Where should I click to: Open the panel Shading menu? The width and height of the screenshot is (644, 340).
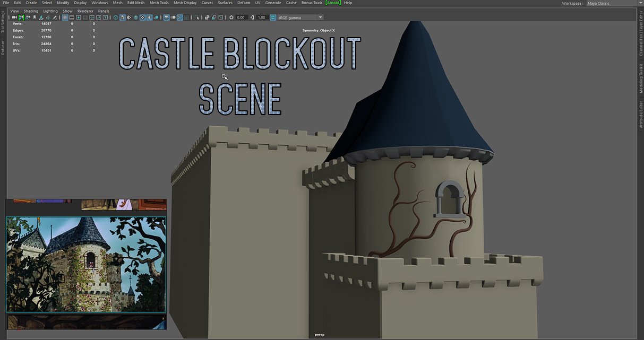pyautogui.click(x=31, y=11)
